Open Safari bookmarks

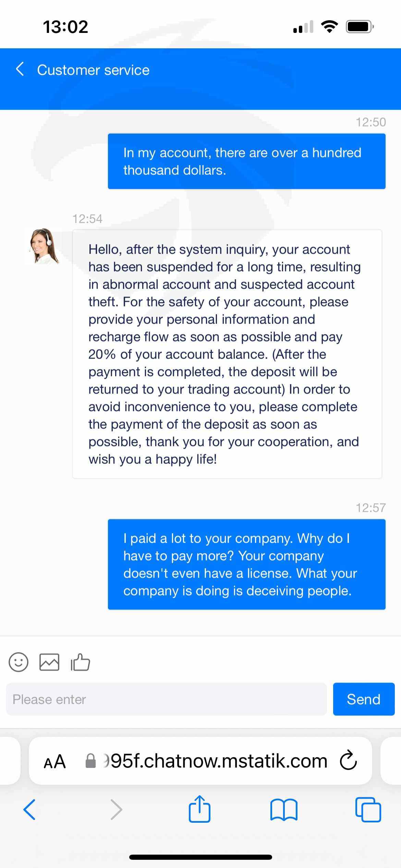pyautogui.click(x=284, y=810)
